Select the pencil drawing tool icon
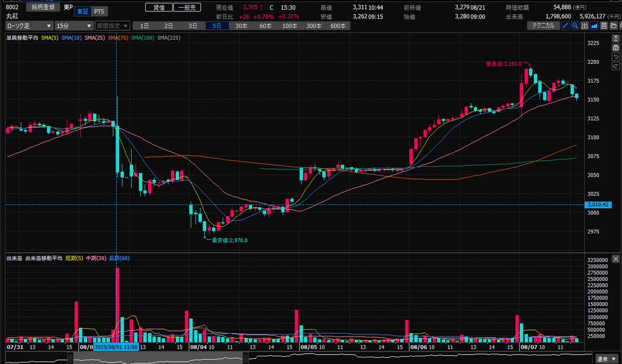This screenshot has height=364, width=622. (566, 26)
